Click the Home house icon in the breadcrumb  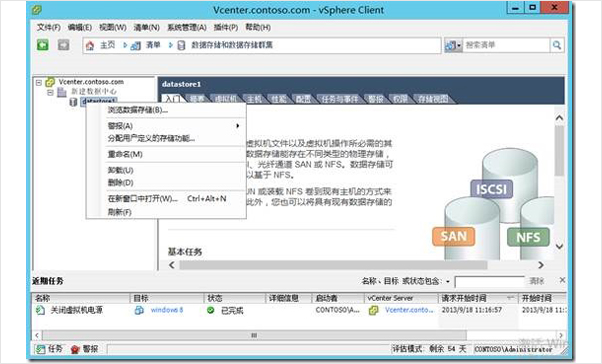tap(90, 46)
